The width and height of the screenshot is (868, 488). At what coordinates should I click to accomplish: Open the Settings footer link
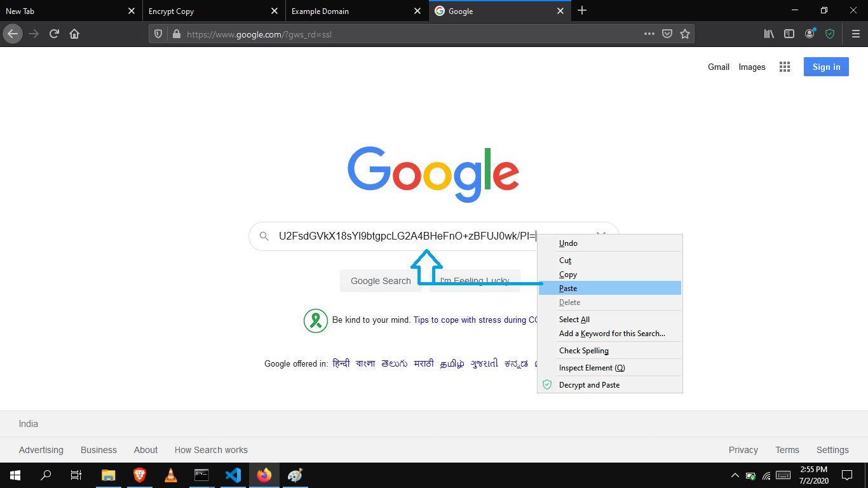point(832,450)
